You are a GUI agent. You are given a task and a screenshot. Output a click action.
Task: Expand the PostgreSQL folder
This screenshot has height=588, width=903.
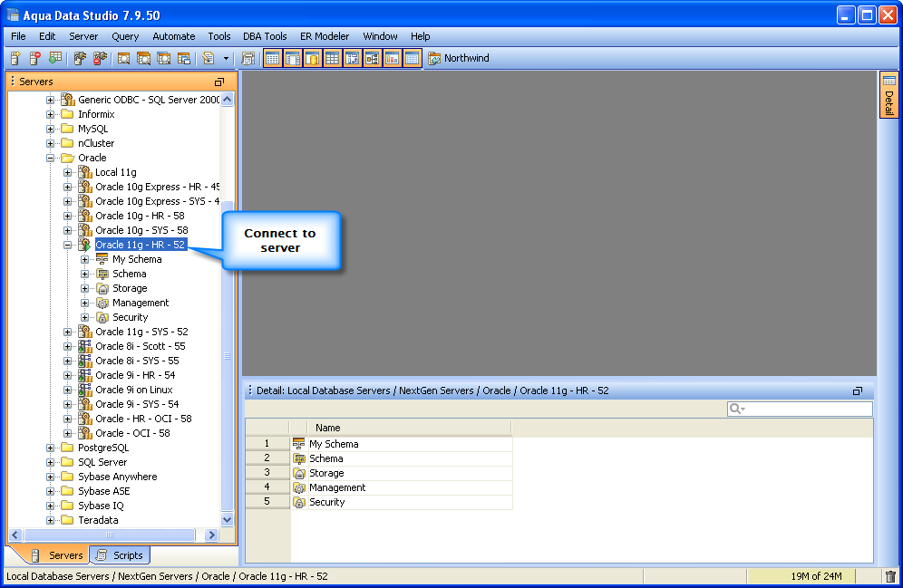click(50, 448)
